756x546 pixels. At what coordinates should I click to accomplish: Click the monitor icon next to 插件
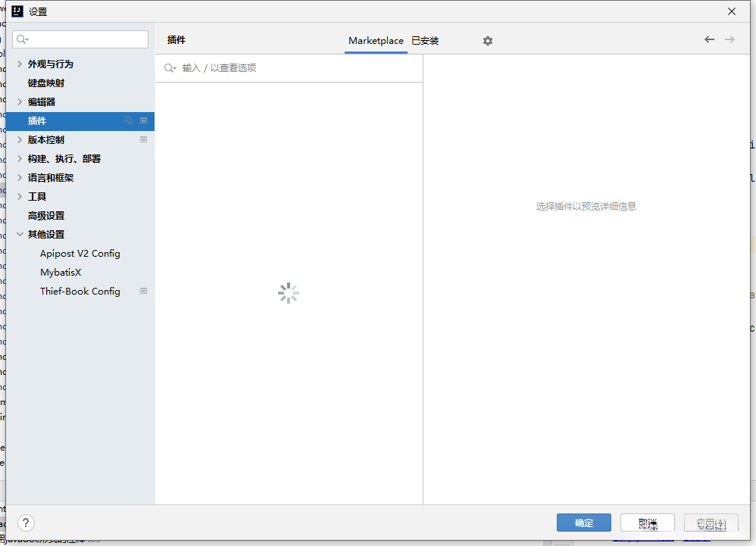pos(143,120)
